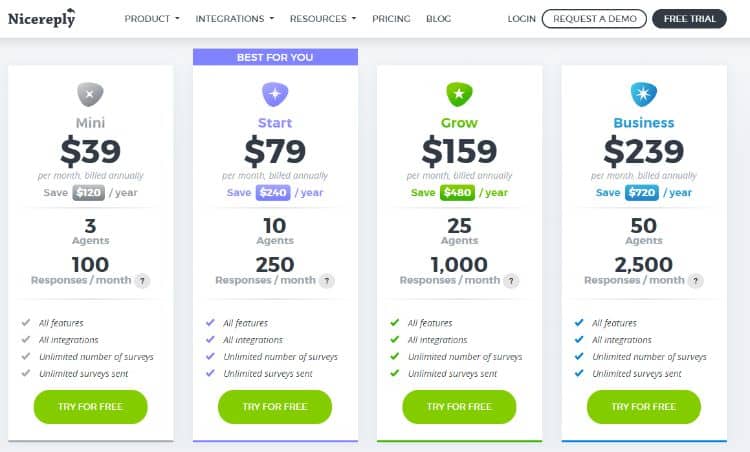Go to the Pricing page
The width and height of the screenshot is (750, 452).
coord(391,19)
